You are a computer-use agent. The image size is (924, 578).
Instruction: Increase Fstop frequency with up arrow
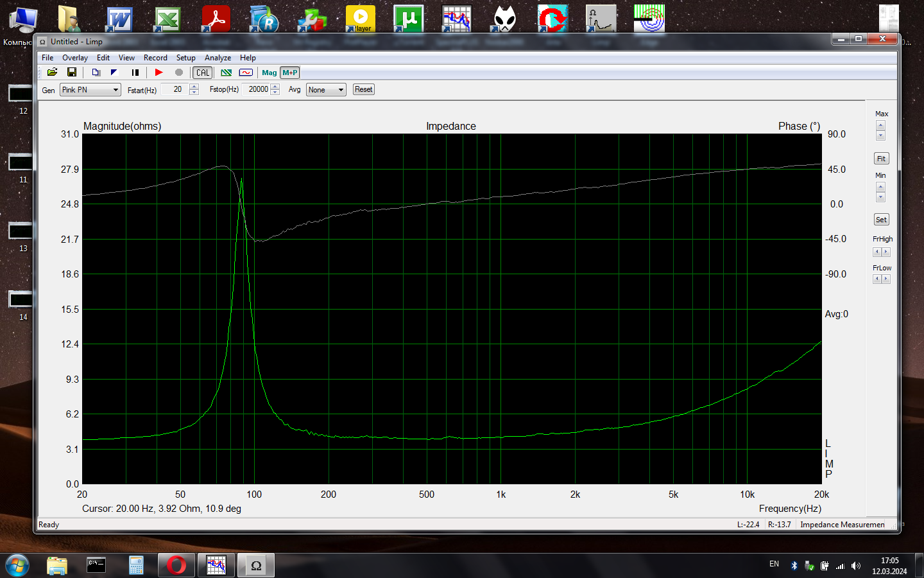[275, 87]
